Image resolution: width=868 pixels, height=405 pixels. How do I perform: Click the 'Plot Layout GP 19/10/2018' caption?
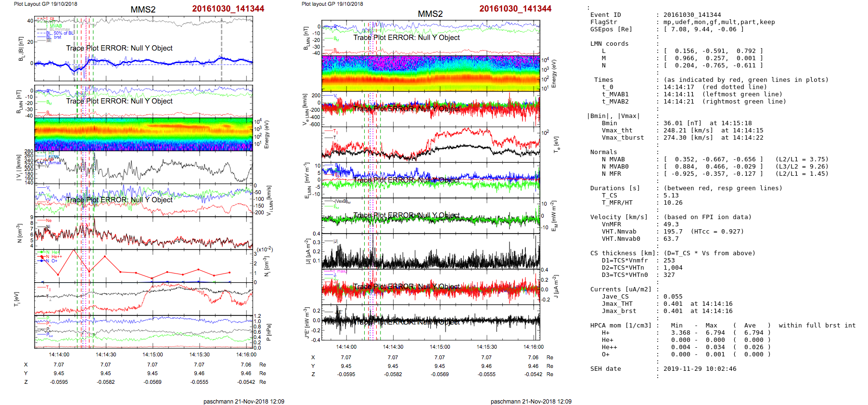(45, 4)
